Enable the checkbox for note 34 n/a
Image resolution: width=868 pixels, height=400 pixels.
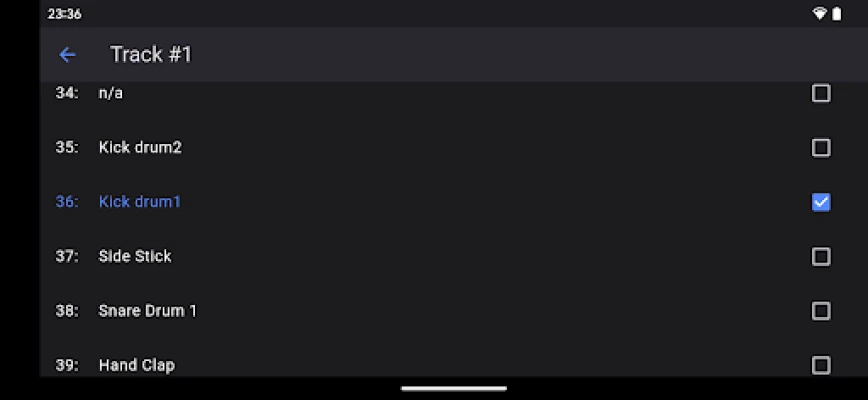[x=820, y=93]
